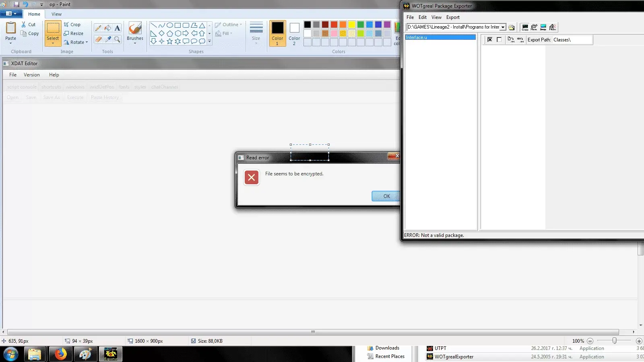
Task: Select the Pencil tool in Paint
Action: [x=98, y=28]
